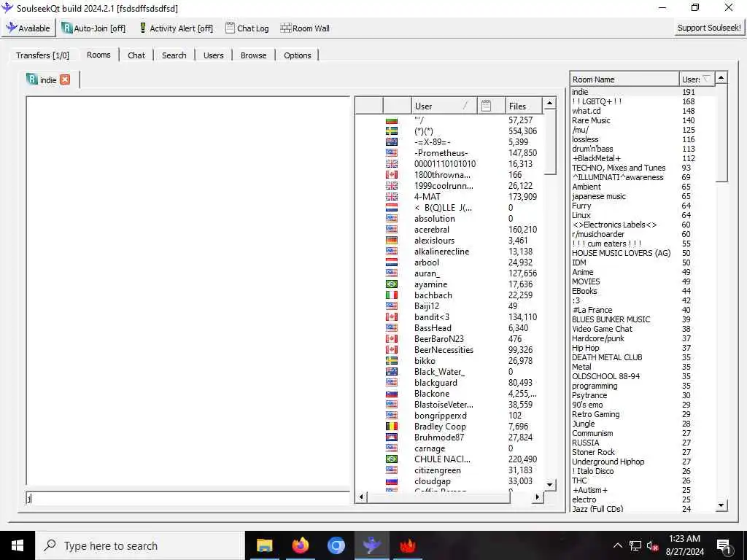Click flag icon beside bikko
The image size is (747, 560).
tap(392, 361)
